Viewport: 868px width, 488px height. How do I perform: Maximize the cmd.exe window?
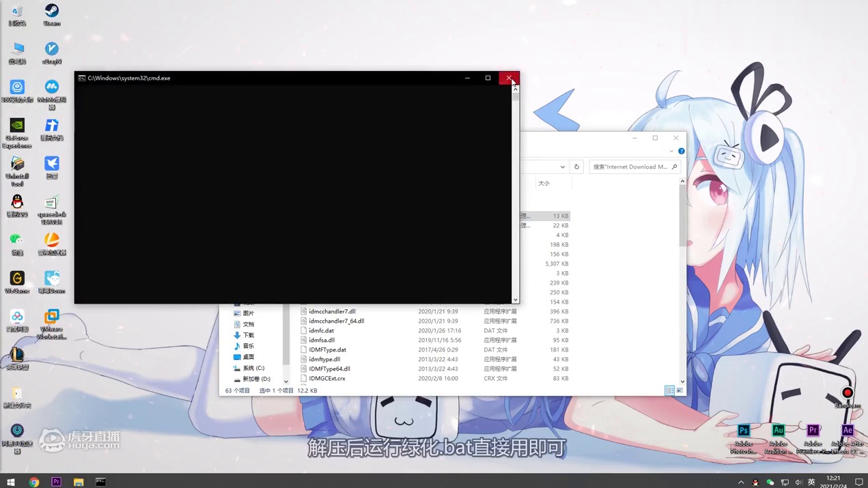(488, 78)
